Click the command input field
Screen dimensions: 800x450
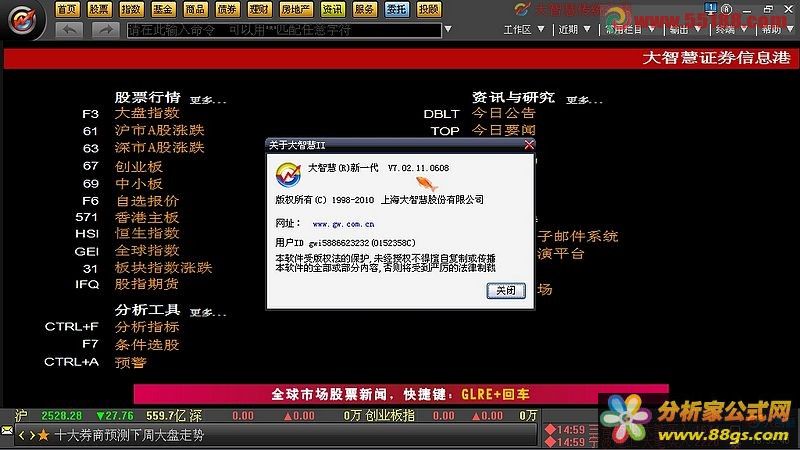pyautogui.click(x=284, y=30)
